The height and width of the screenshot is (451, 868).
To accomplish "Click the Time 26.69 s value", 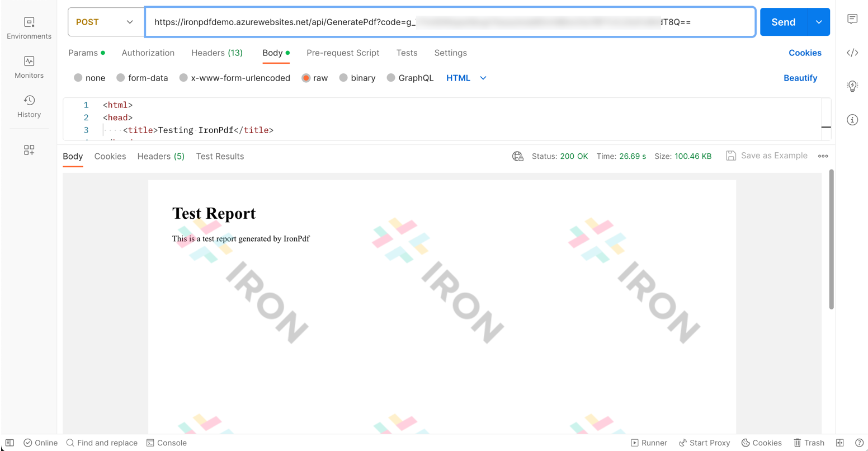I will [x=633, y=156].
